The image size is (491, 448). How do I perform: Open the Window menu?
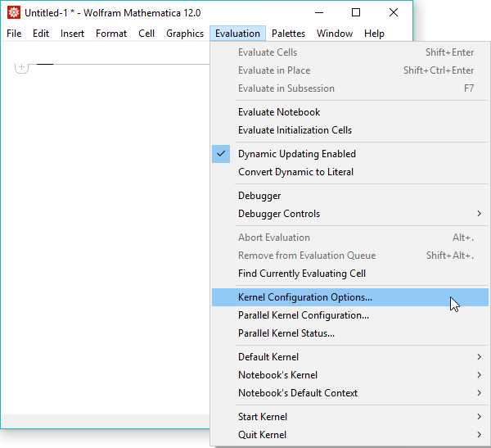335,34
